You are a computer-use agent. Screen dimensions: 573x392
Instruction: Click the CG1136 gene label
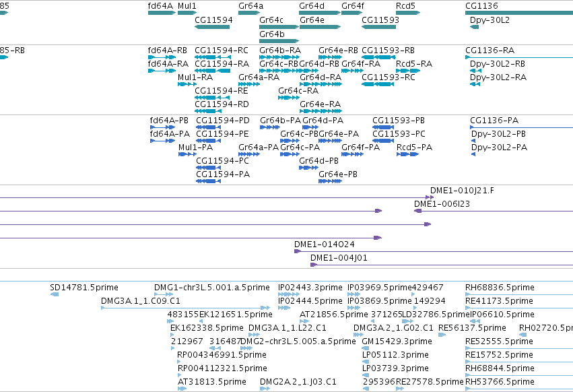coord(481,6)
